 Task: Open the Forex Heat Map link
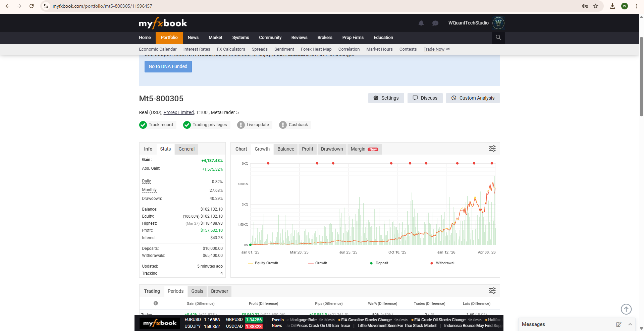(316, 49)
